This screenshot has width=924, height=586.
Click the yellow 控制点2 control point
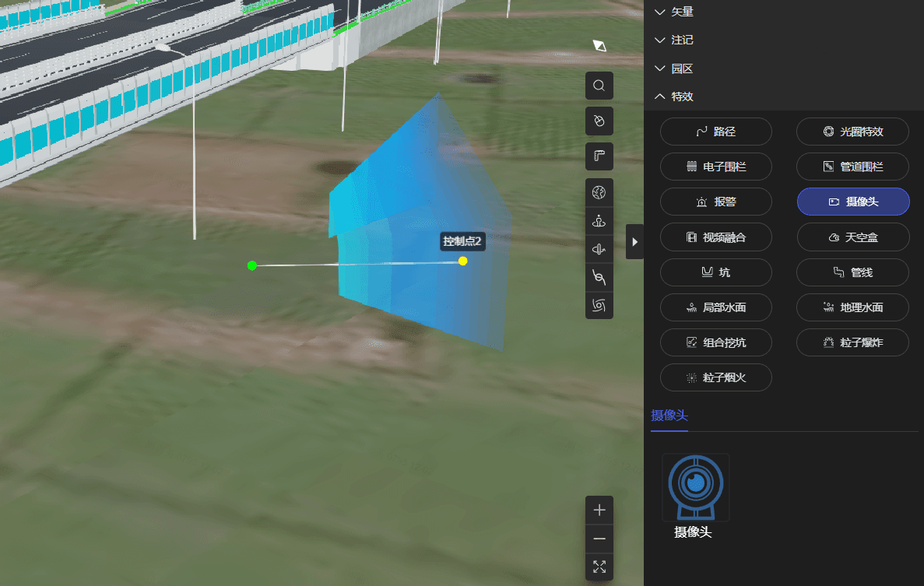point(463,261)
